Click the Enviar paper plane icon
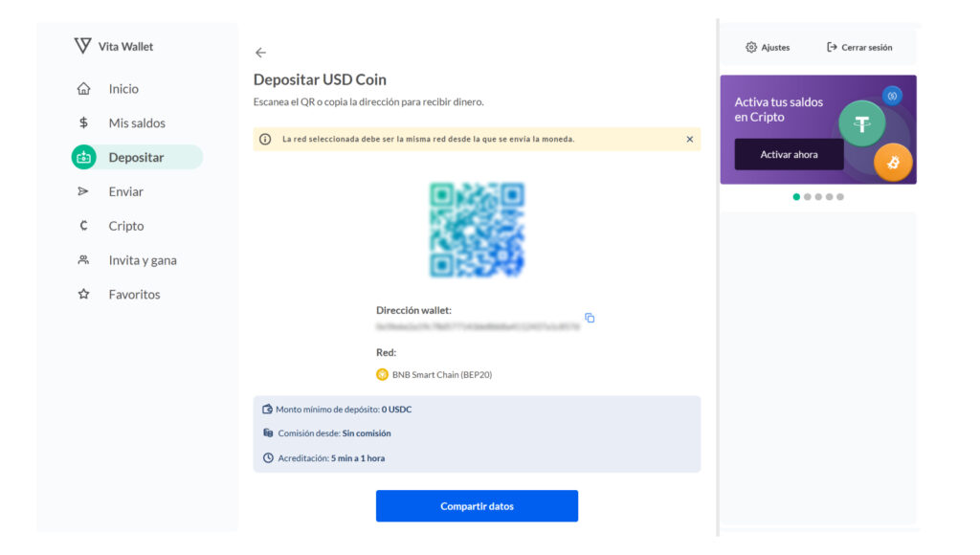Screen dimensions: 980x555 (83, 191)
